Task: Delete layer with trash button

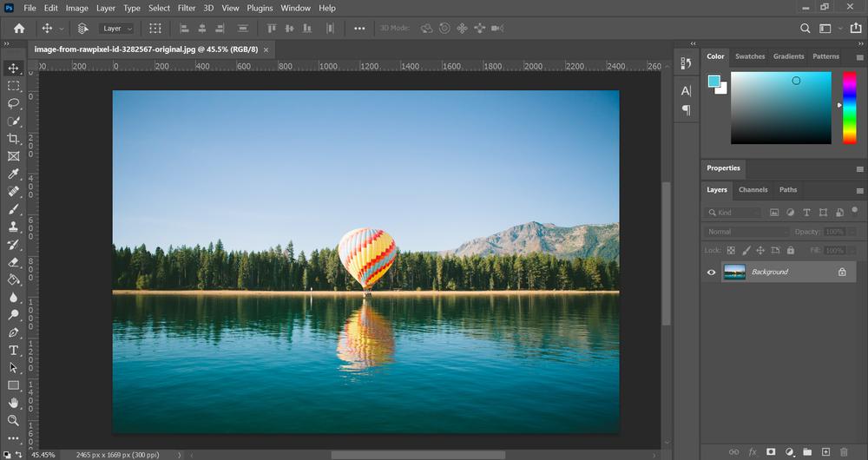Action: pos(844,451)
